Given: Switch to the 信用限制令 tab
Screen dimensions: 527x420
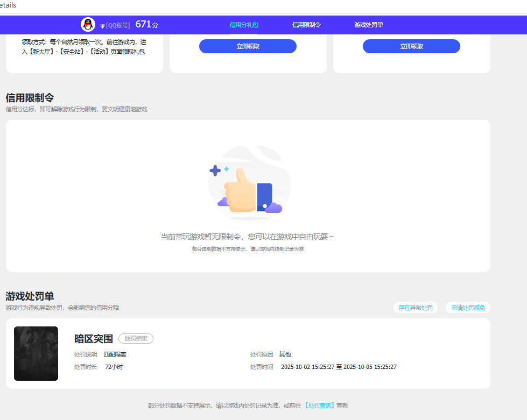Looking at the screenshot, I should click(306, 25).
